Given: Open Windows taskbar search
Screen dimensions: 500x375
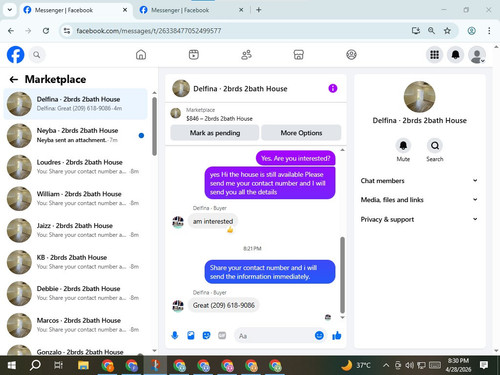Looking at the screenshot, I should 35,365.
